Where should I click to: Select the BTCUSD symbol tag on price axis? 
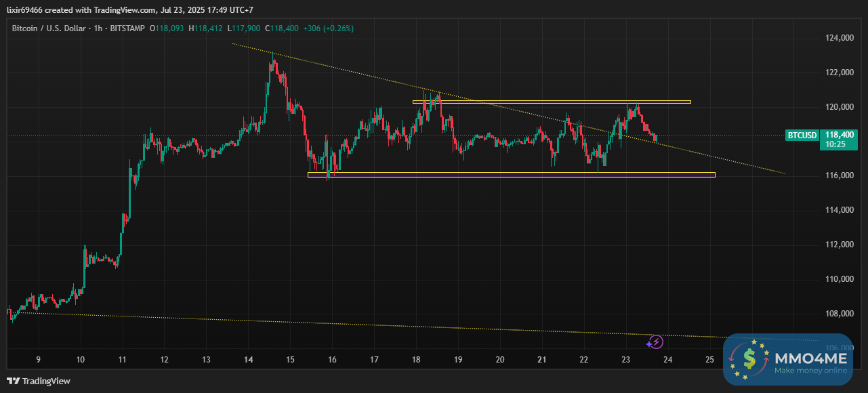(x=802, y=135)
